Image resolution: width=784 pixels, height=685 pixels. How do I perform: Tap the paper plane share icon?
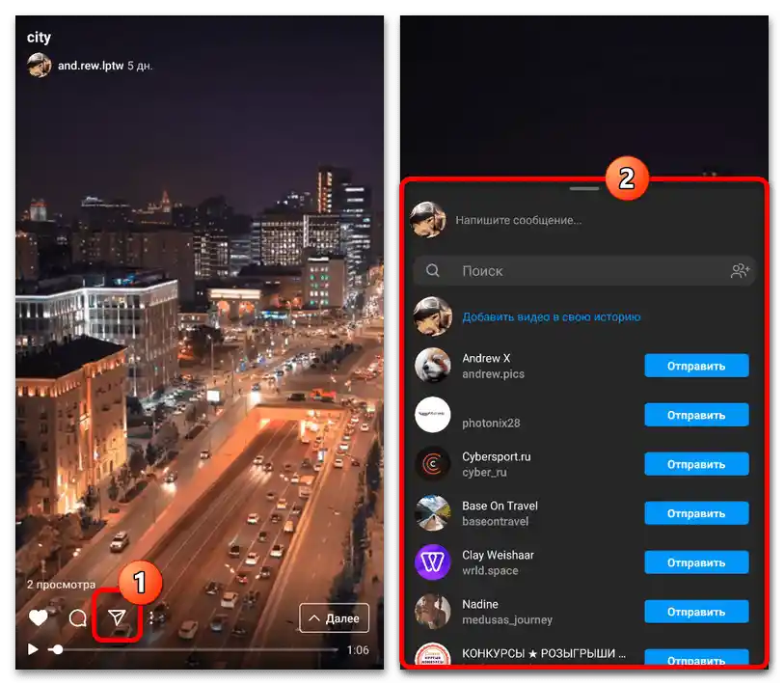tap(117, 618)
